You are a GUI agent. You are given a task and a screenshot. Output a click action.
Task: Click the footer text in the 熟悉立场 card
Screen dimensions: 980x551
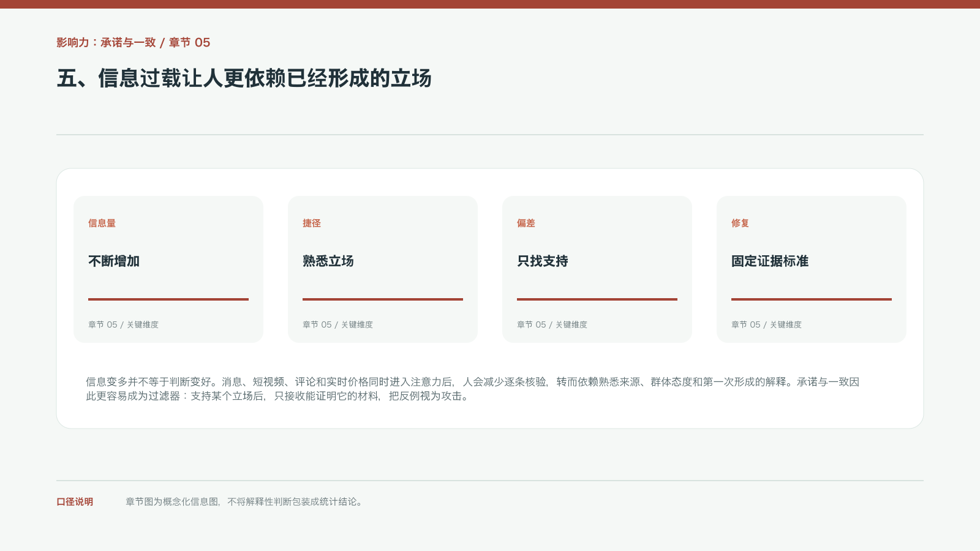(337, 325)
